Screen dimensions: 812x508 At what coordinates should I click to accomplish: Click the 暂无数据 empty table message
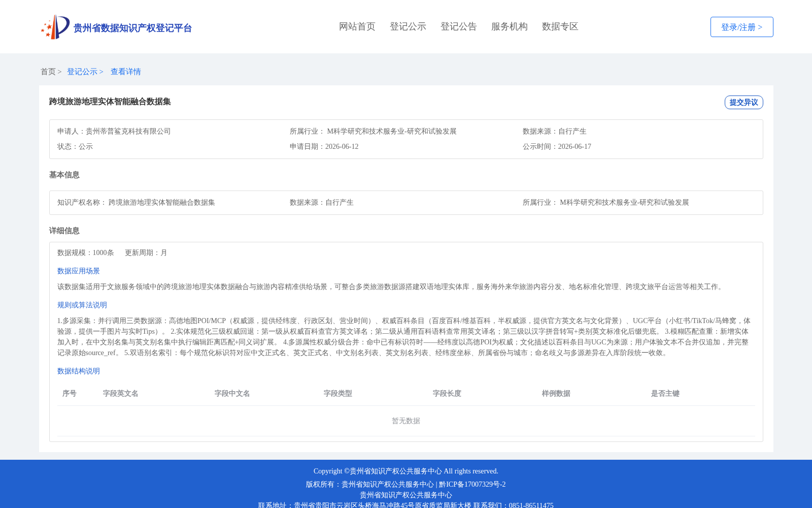click(x=406, y=421)
